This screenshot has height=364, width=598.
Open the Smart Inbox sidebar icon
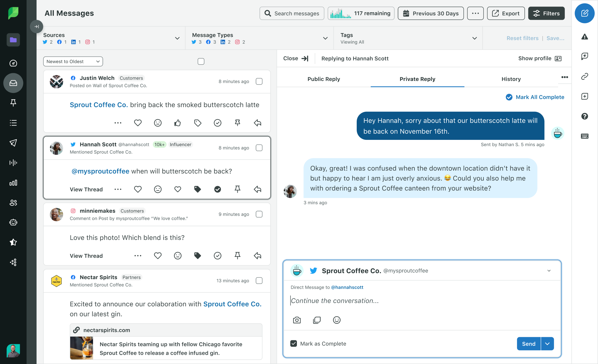(13, 83)
